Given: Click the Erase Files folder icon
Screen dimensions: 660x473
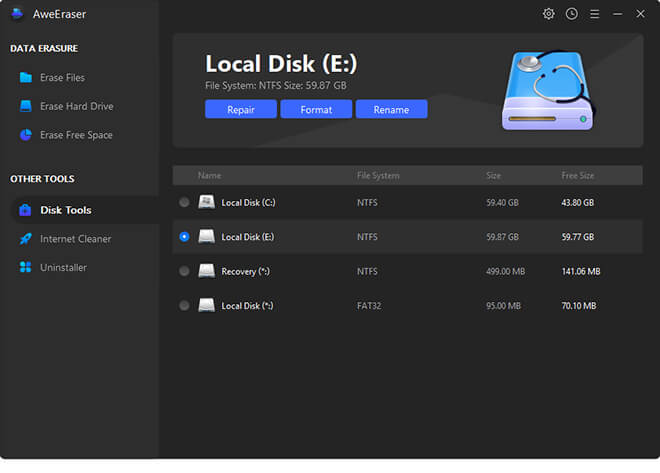Looking at the screenshot, I should [x=26, y=77].
